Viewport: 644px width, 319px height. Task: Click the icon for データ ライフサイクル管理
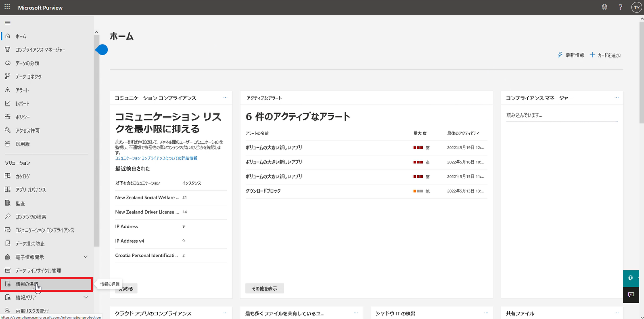click(x=7, y=270)
